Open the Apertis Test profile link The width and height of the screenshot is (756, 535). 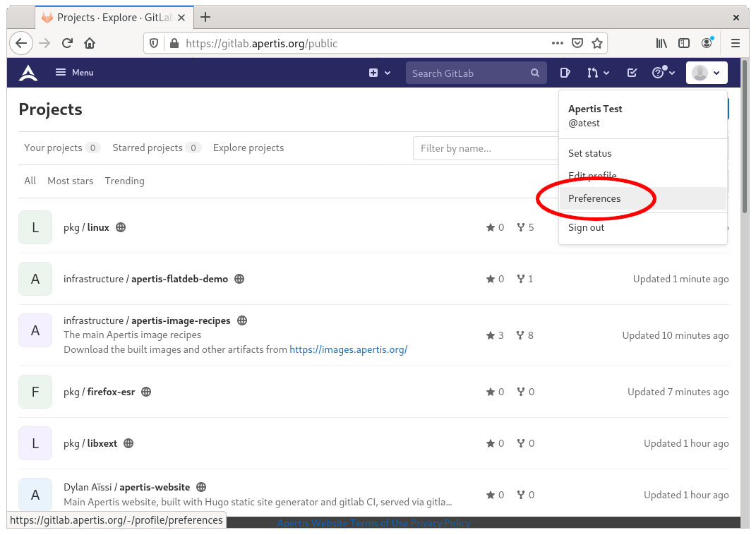(x=595, y=116)
